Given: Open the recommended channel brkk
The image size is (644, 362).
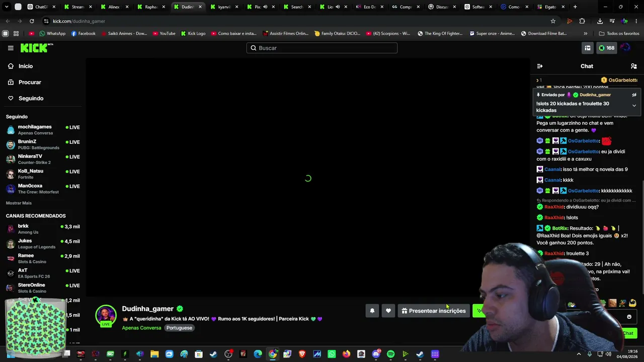Looking at the screenshot, I should [43, 229].
